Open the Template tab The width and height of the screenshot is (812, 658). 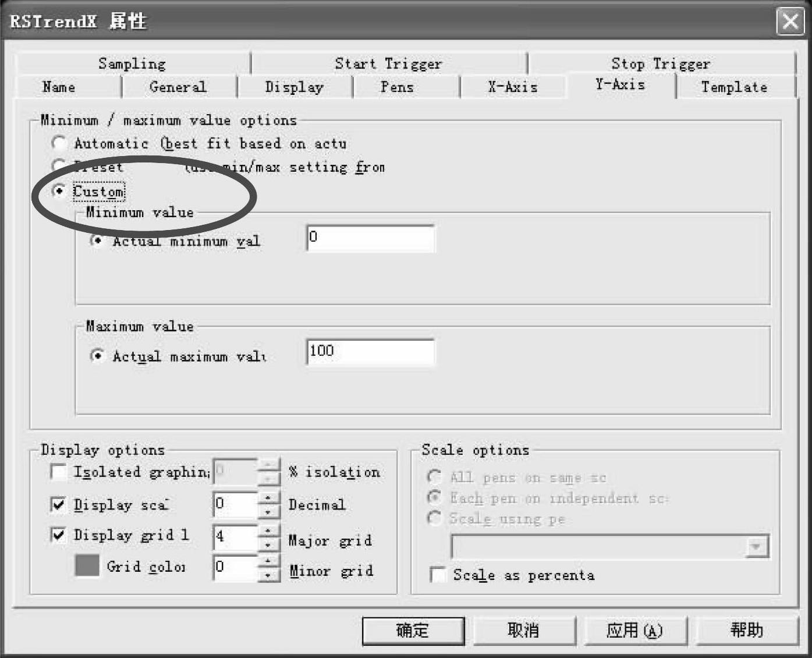(x=735, y=87)
